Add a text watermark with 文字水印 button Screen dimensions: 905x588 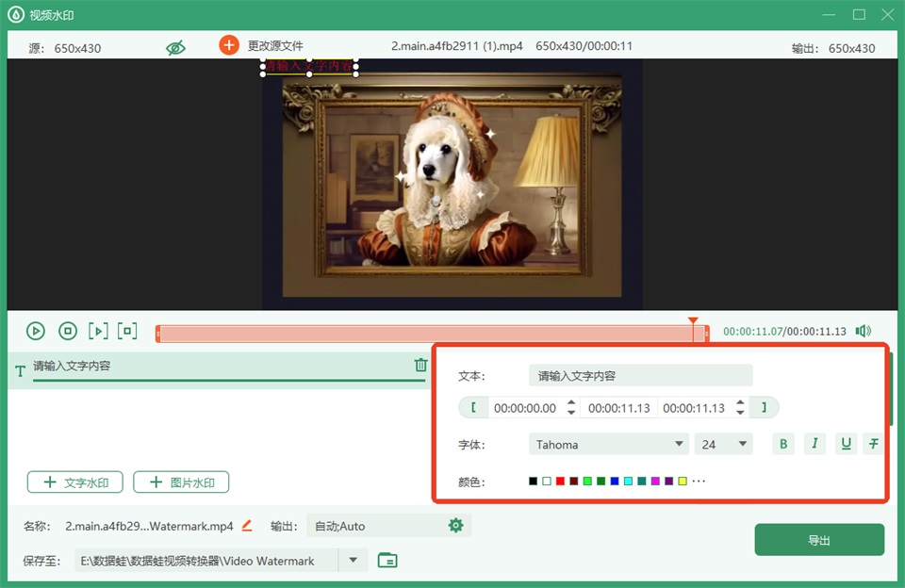pyautogui.click(x=75, y=482)
